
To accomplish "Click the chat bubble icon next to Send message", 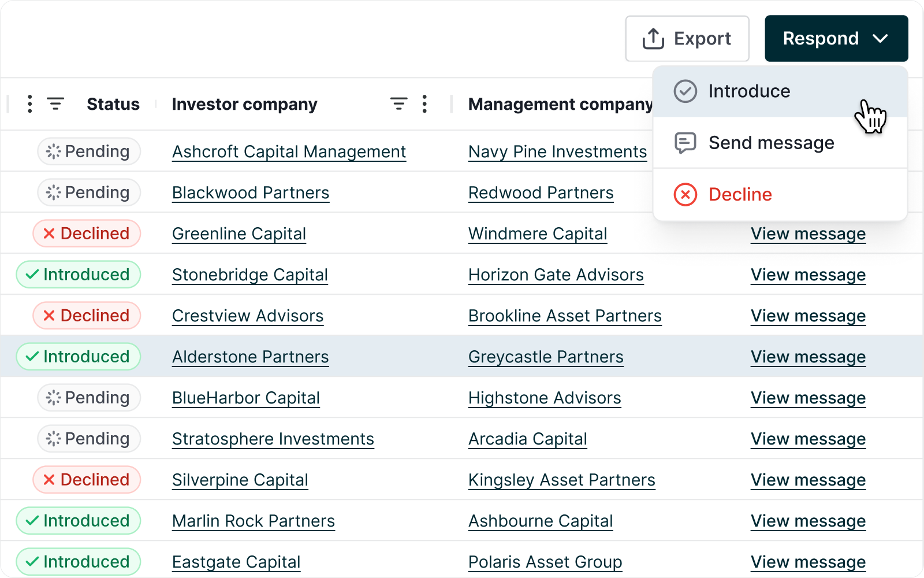I will pos(685,143).
